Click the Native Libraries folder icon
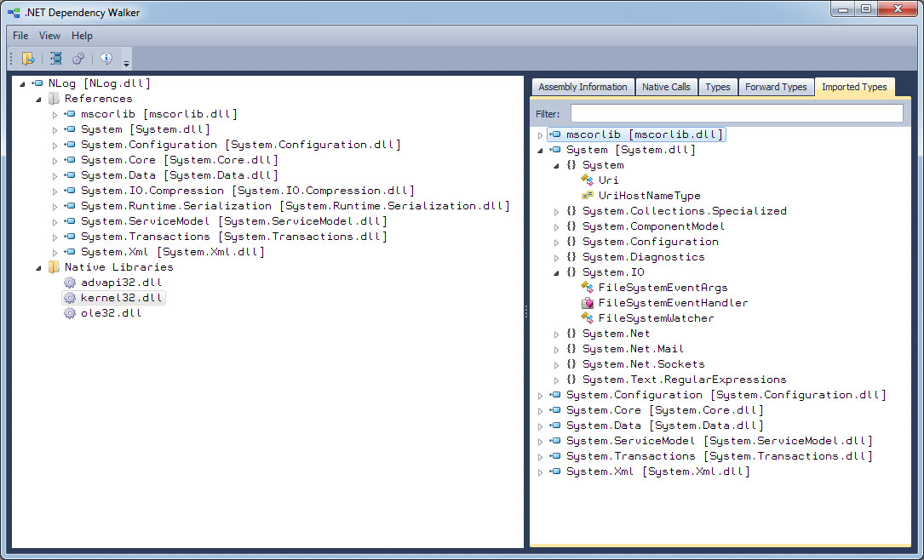Screen dimensions: 924x560 point(54,266)
